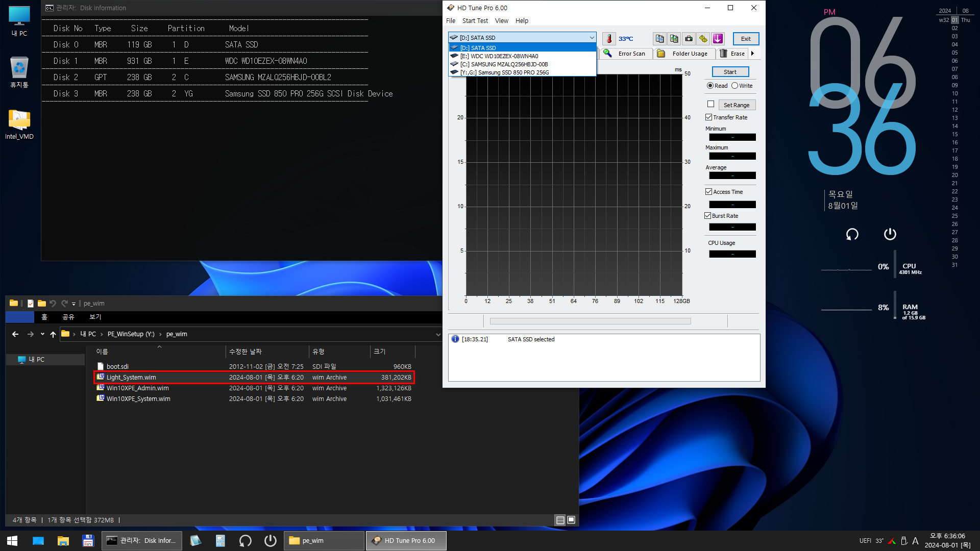The height and width of the screenshot is (551, 980).
Task: Open File Explorer from taskbar
Action: 63,541
